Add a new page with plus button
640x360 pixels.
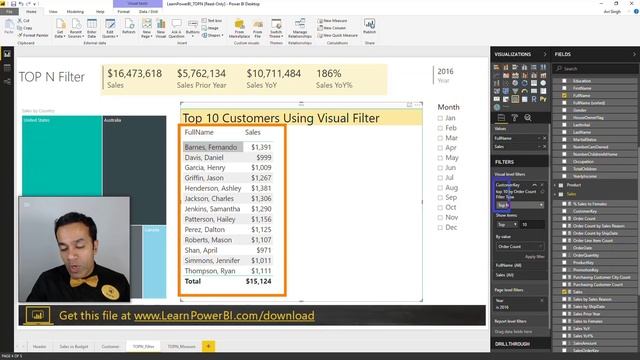click(x=208, y=347)
